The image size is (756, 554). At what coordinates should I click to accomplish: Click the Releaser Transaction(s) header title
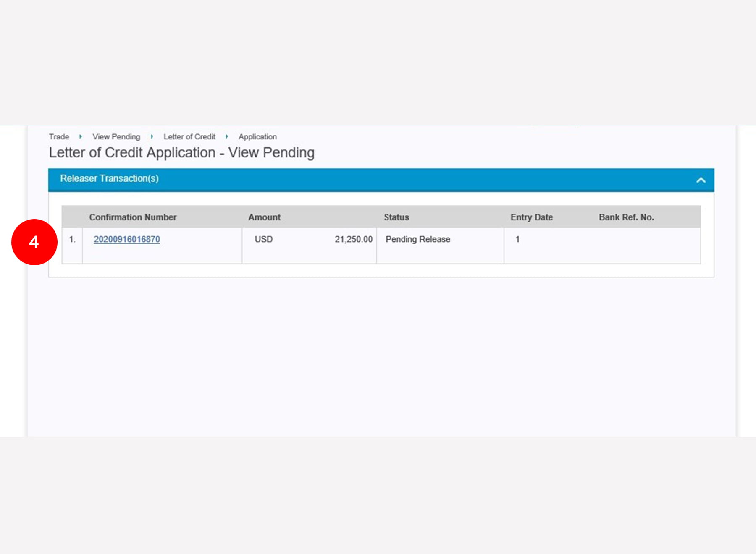click(109, 179)
